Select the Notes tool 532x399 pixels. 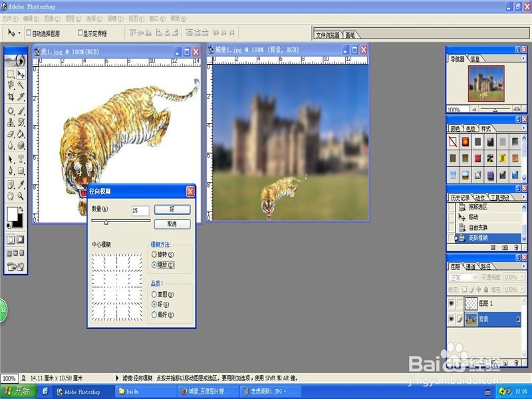[11, 184]
